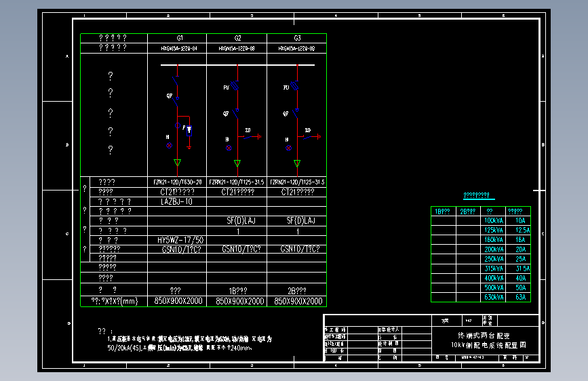Select the H indicator lamp in G3
588x381 pixels.
click(x=288, y=148)
